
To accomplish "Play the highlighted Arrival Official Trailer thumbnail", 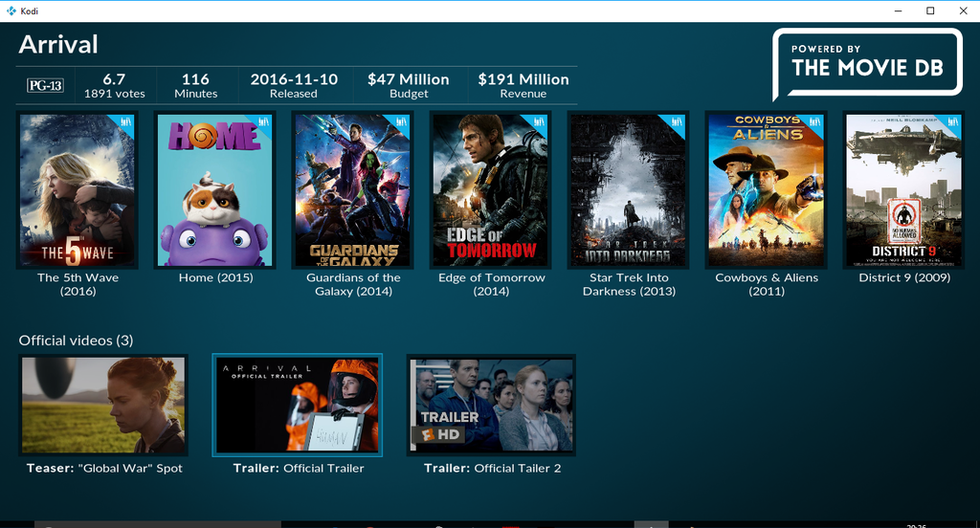I will click(298, 405).
